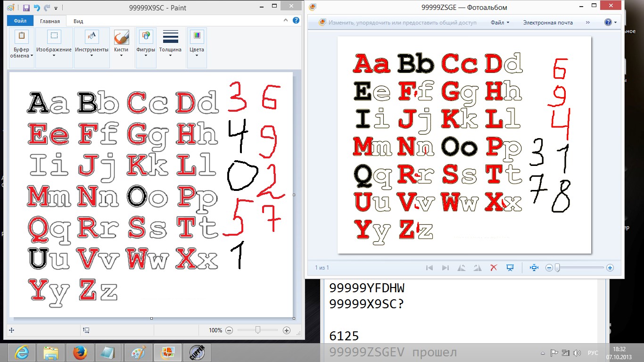Image resolution: width=644 pixels, height=362 pixels.
Task: Open Firefox from the taskbar
Action: 80,353
